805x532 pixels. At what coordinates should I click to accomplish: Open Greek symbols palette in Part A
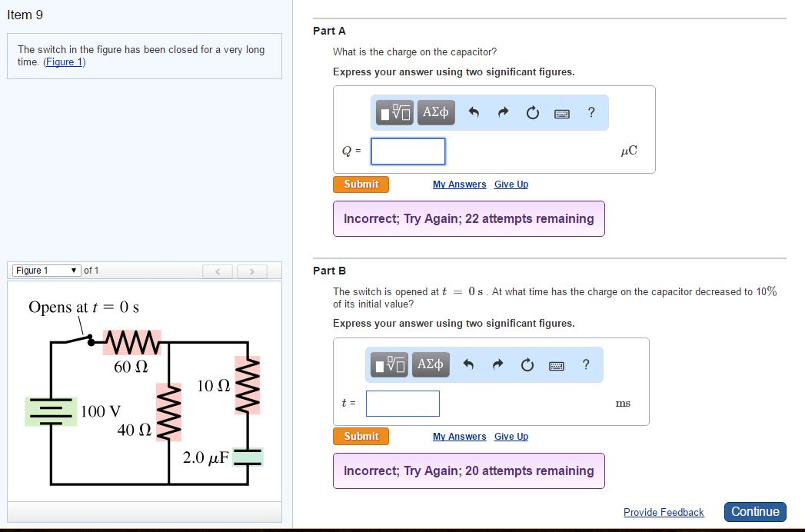[x=436, y=112]
